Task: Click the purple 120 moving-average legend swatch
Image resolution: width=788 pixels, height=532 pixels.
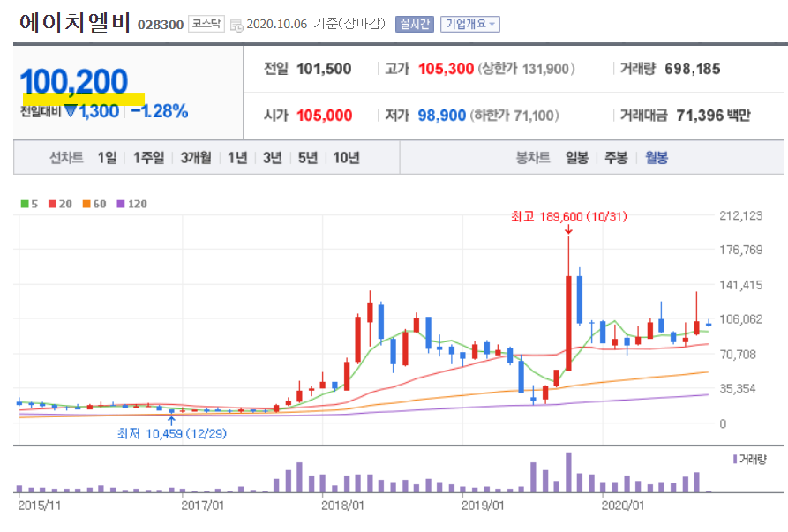Action: (x=121, y=204)
